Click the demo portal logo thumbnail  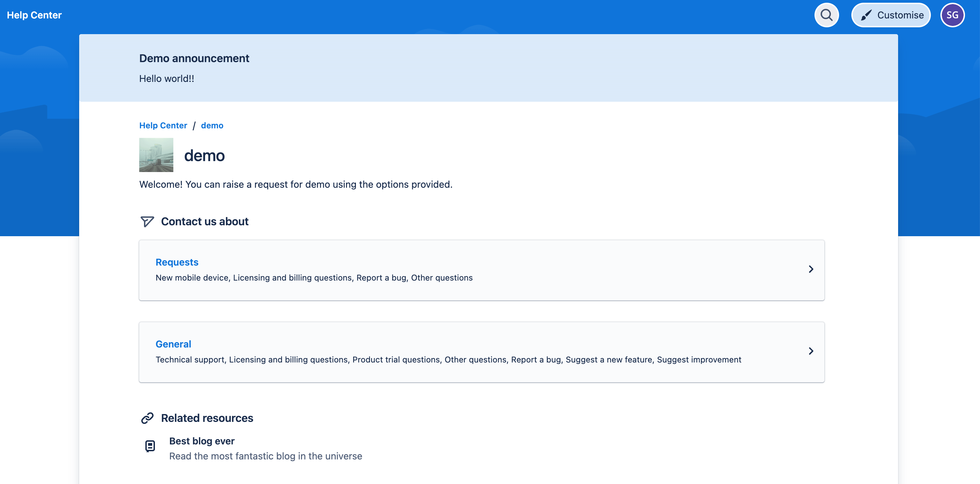pyautogui.click(x=156, y=155)
